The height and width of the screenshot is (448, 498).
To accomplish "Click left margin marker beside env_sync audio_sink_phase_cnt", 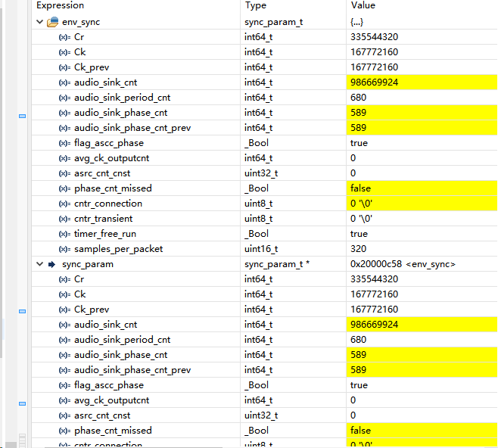I will (22, 116).
